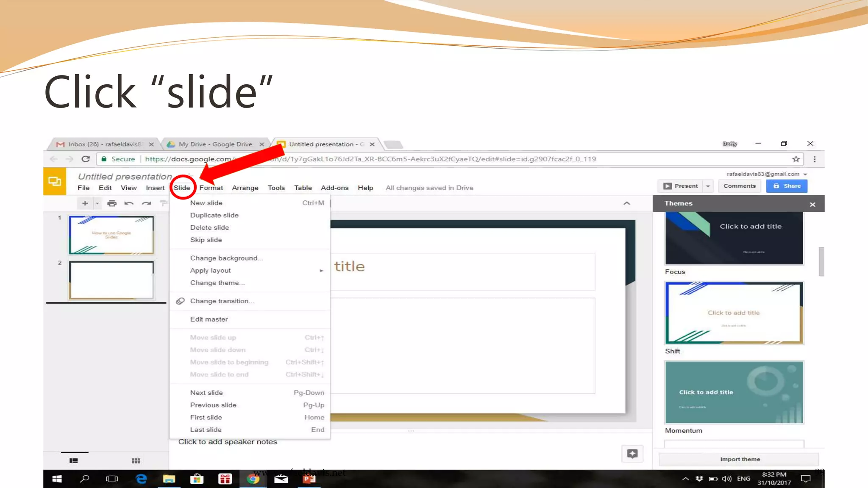Open the Present options dropdown arrow
The image size is (868, 488).
pos(707,186)
